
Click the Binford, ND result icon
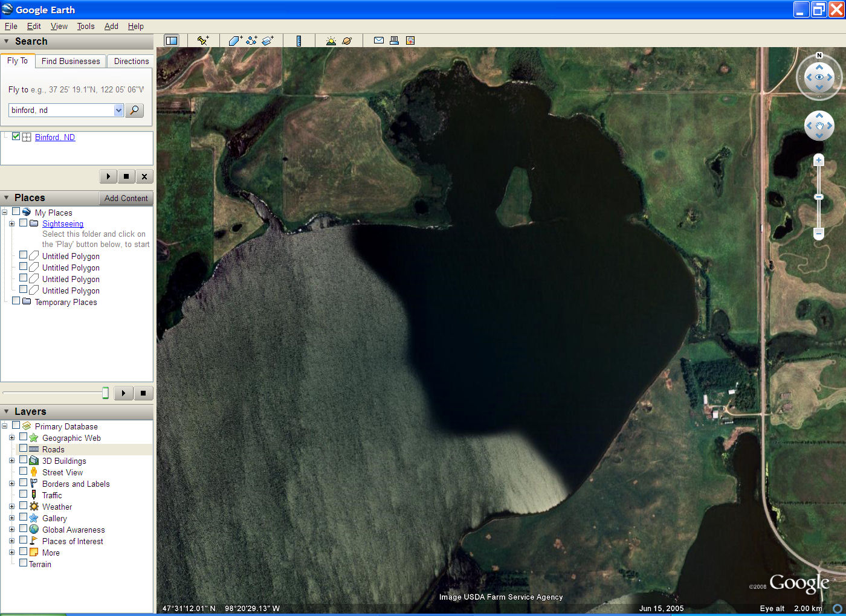tap(27, 137)
